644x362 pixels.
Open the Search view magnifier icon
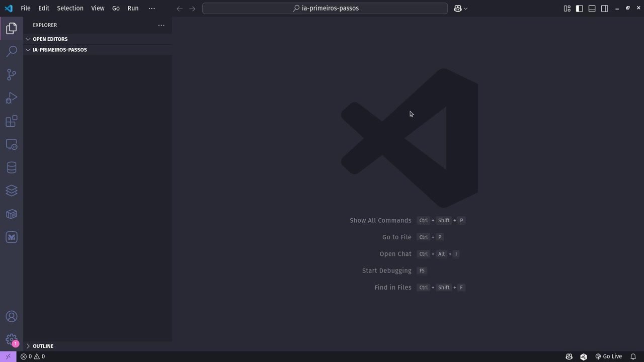(11, 51)
